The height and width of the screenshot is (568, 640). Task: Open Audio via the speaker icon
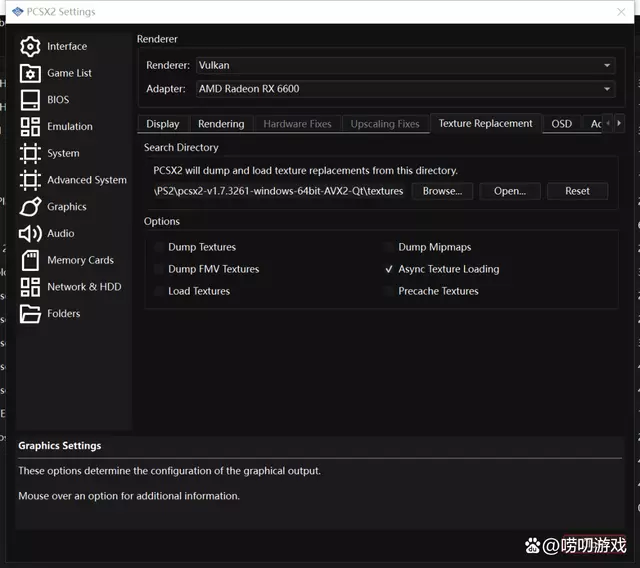point(30,233)
